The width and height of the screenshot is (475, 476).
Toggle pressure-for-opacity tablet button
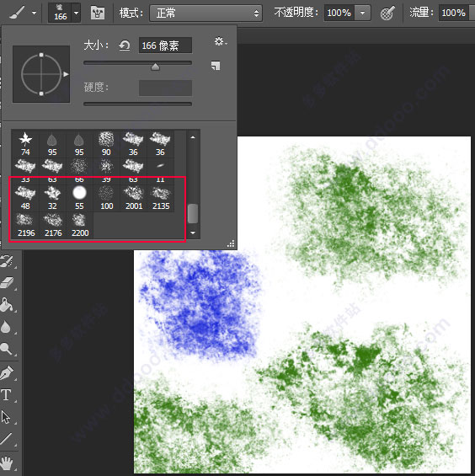click(x=387, y=13)
